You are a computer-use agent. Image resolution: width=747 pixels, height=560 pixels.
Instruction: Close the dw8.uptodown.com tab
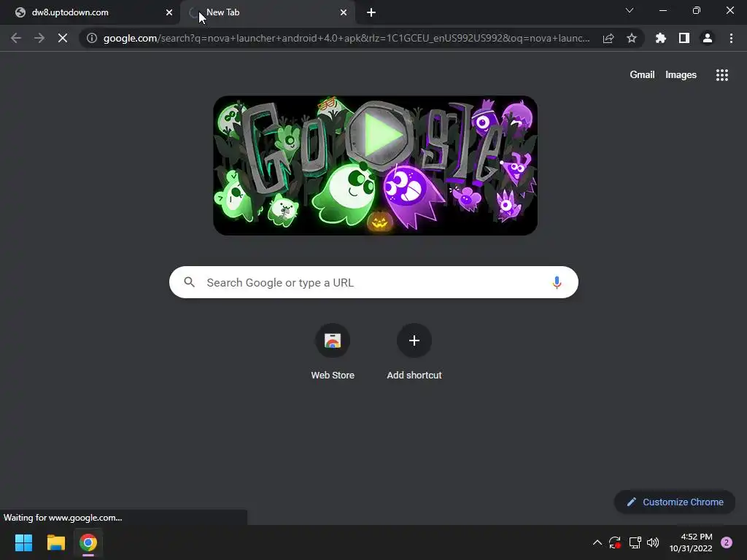tap(169, 12)
